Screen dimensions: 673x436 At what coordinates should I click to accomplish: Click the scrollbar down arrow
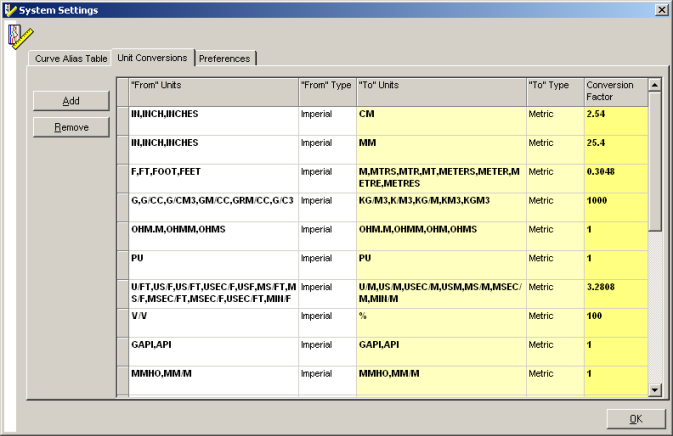point(655,390)
